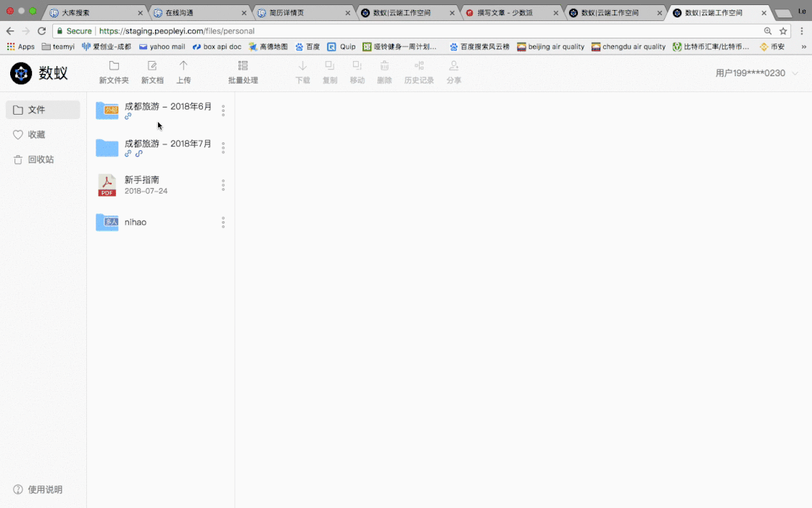812x508 pixels.
Task: Open the Quip bookmark
Action: 341,46
